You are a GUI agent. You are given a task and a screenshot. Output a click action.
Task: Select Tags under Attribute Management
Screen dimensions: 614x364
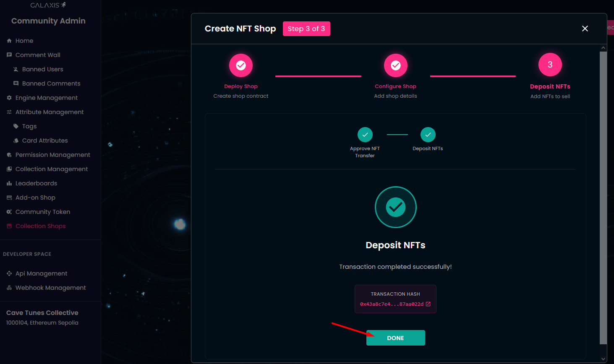pos(29,126)
